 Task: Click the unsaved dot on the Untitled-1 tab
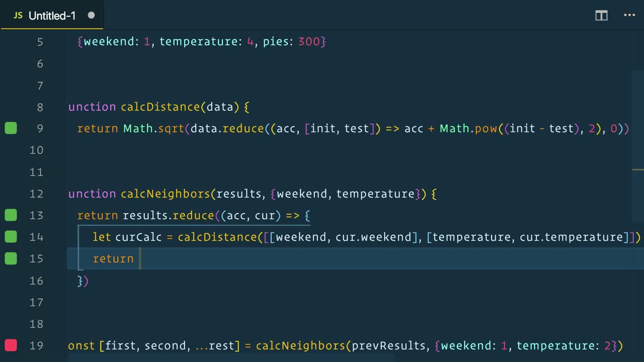tap(91, 15)
